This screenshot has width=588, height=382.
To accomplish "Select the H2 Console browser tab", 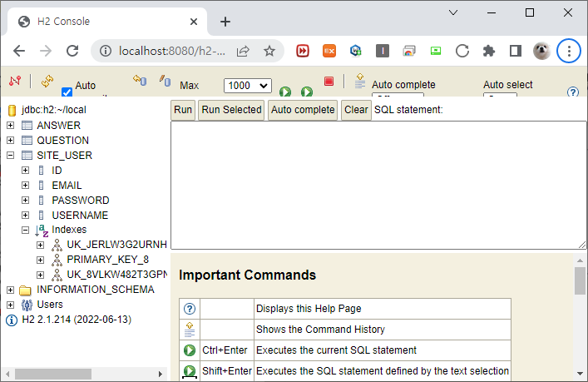I will pos(107,22).
